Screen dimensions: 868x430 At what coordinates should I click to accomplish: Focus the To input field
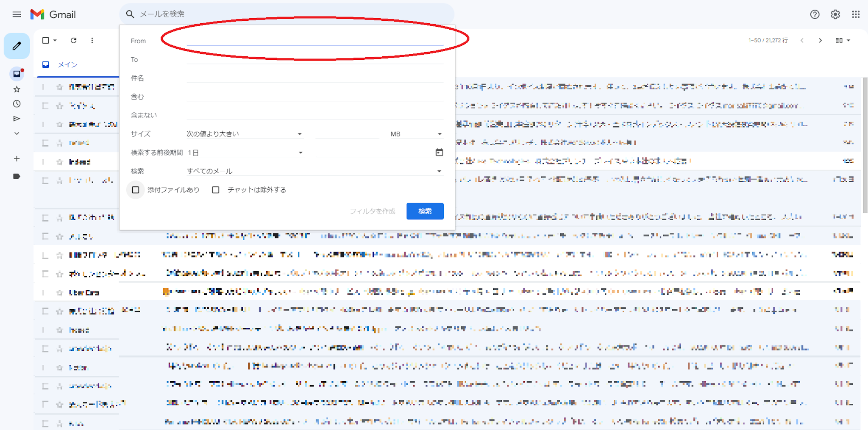click(315, 59)
